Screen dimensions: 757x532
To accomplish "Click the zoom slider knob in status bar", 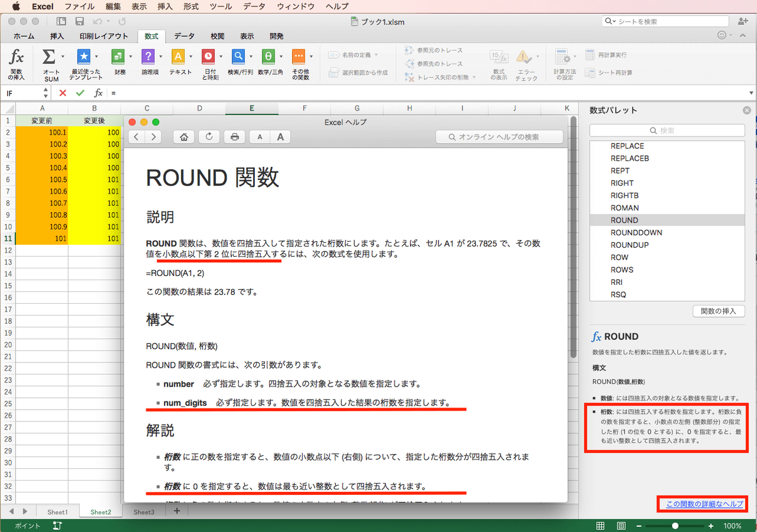I will 675,525.
